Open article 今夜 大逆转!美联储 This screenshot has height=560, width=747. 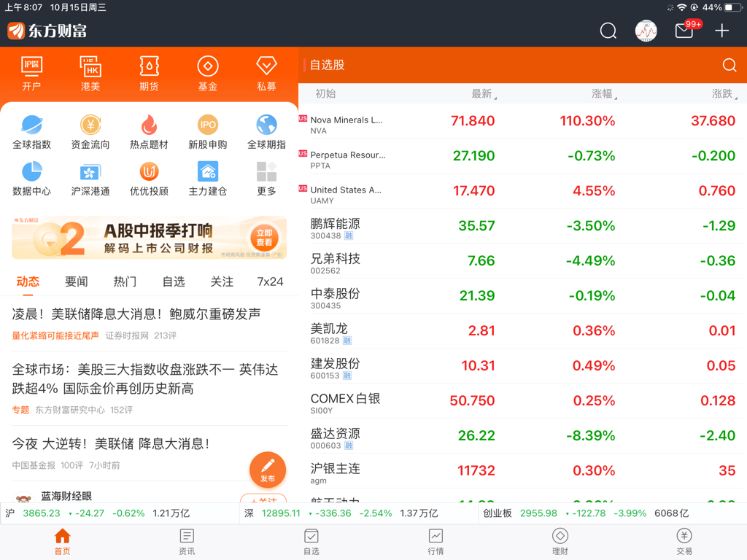click(111, 444)
